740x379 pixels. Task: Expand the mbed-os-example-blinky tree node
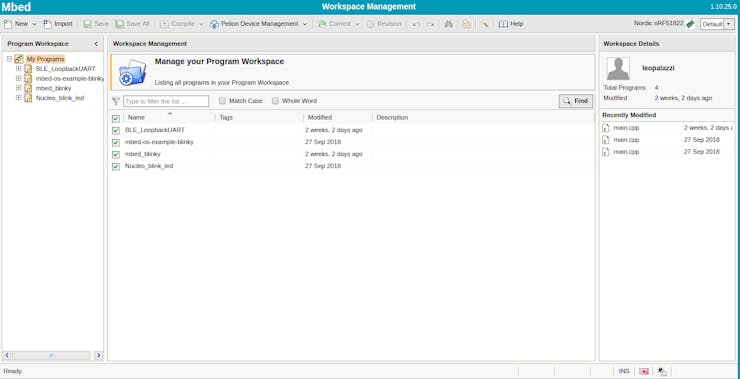pyautogui.click(x=19, y=78)
